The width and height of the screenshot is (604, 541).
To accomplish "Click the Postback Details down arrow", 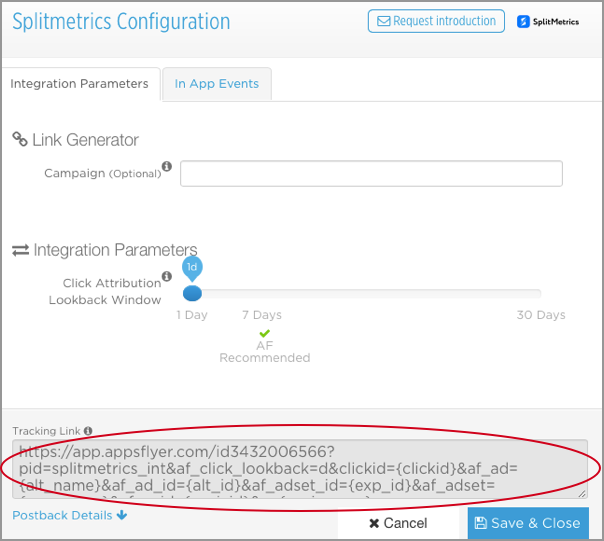I will [x=122, y=515].
